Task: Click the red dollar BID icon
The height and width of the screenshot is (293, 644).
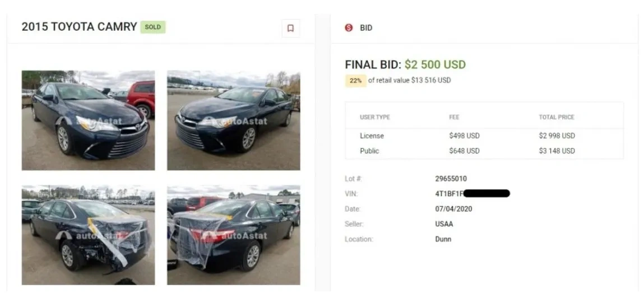Action: pos(349,28)
